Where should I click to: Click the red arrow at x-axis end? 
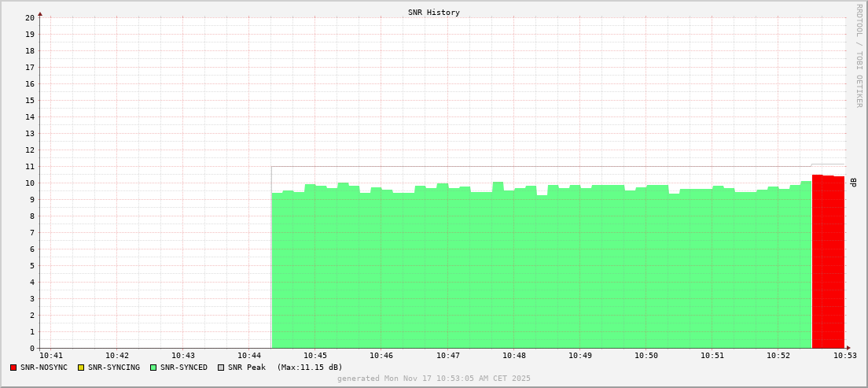(x=848, y=348)
